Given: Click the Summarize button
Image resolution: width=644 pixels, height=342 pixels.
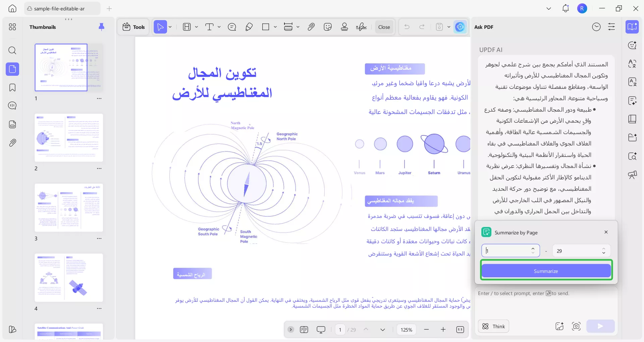Looking at the screenshot, I should pyautogui.click(x=546, y=271).
